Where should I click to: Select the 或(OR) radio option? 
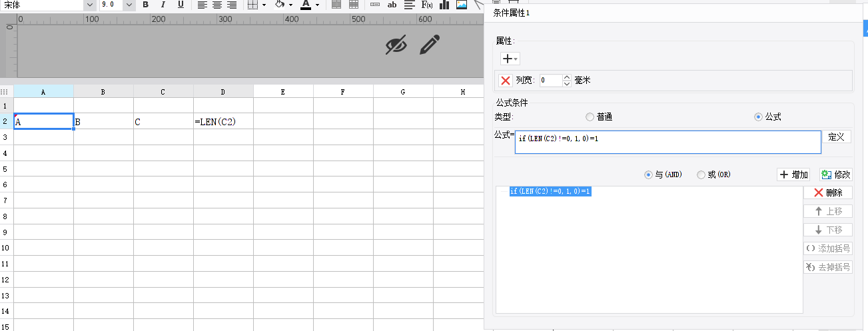[x=701, y=174]
